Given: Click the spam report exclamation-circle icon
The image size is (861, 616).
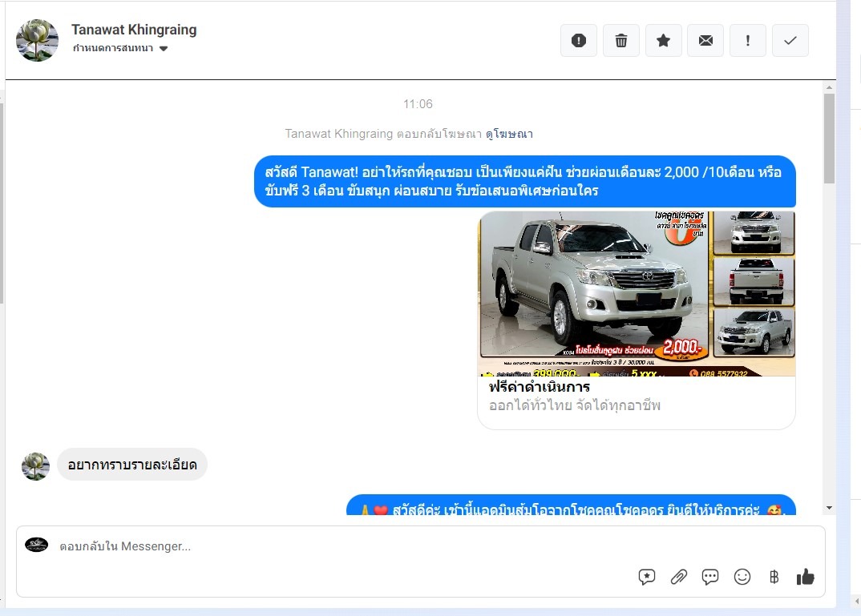Looking at the screenshot, I should (579, 41).
